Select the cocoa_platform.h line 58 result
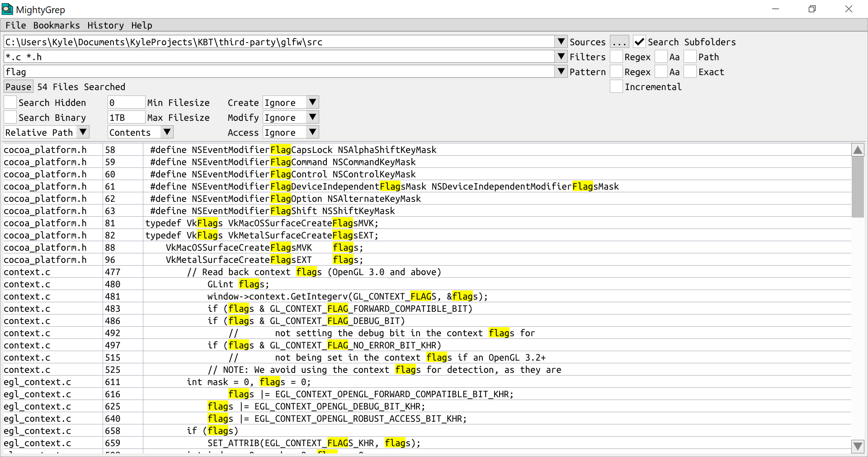Screen dimensions: 868x457 pyautogui.click(x=427, y=150)
